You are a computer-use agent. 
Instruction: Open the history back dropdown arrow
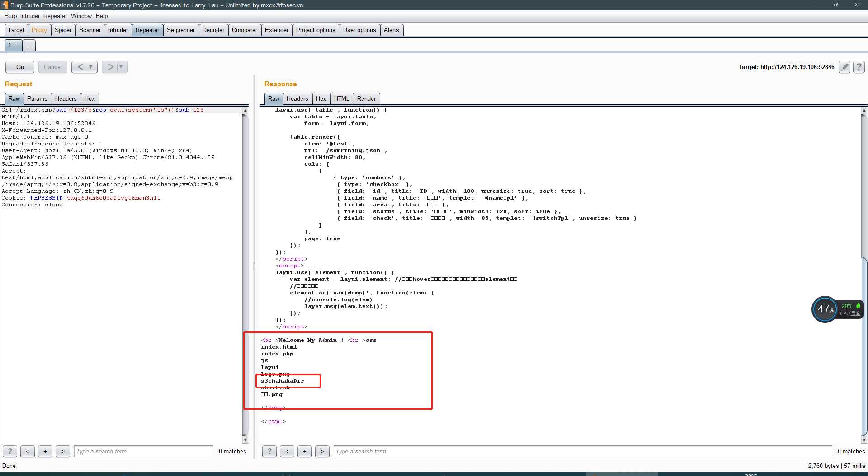91,67
